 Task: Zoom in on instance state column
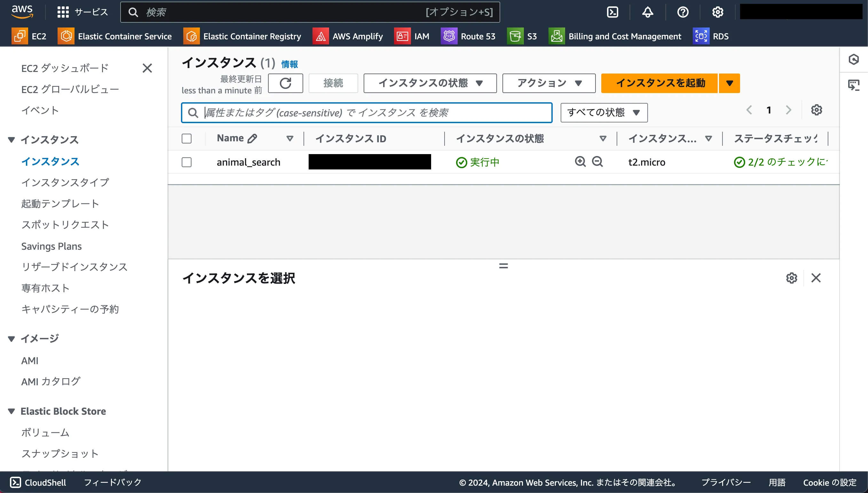click(580, 162)
